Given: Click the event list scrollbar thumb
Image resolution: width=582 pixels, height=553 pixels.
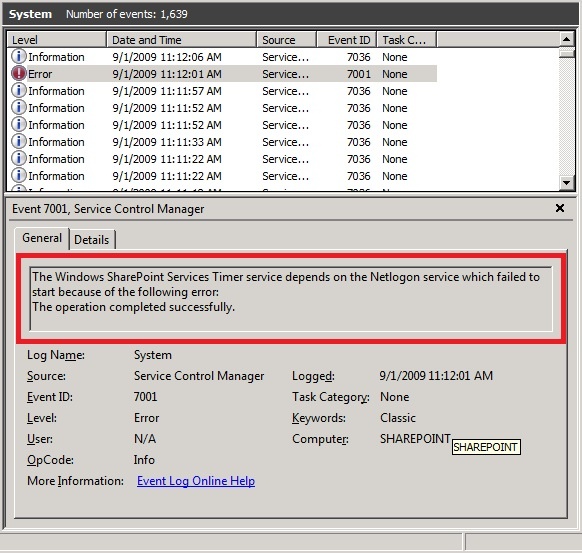Looking at the screenshot, I should point(566,53).
